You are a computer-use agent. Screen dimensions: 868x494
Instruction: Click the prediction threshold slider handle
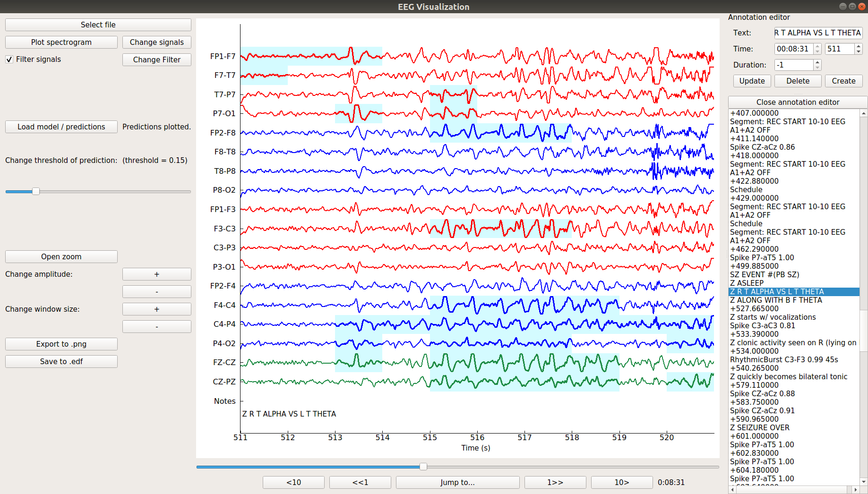[36, 191]
